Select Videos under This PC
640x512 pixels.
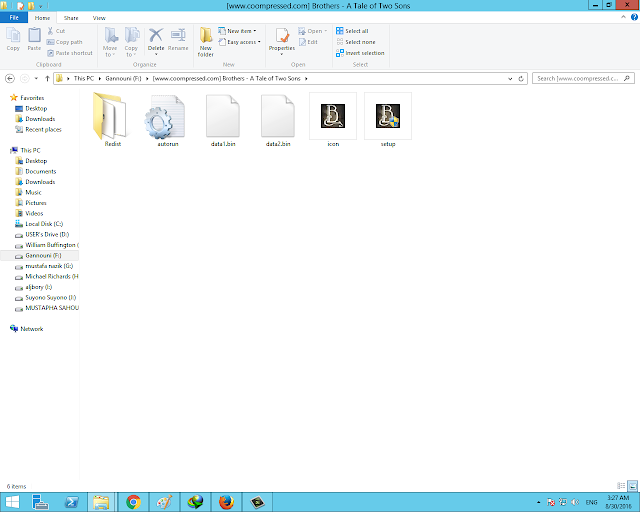(x=29, y=214)
